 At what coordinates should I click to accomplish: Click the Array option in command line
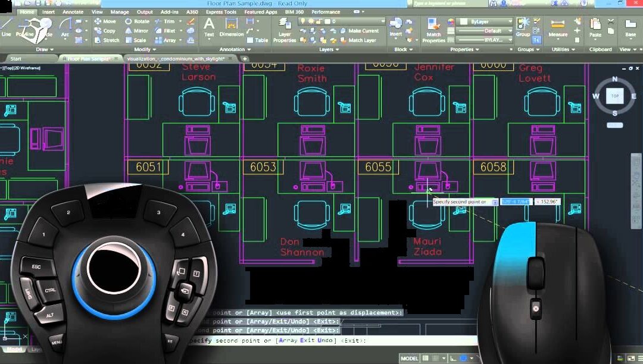(x=288, y=341)
